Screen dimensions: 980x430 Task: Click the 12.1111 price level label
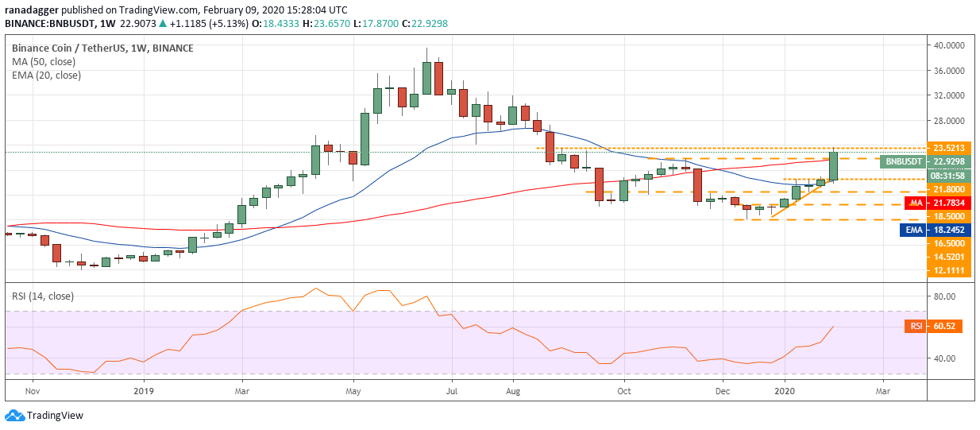(948, 271)
